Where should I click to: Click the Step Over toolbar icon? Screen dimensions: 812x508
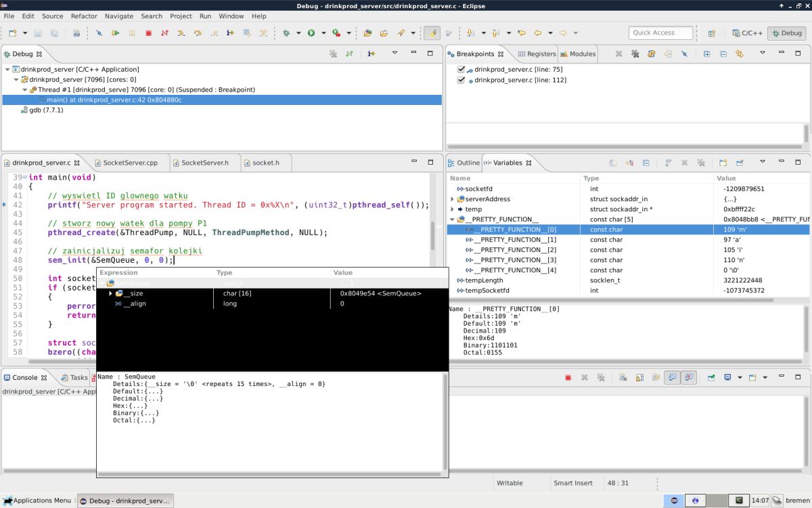pos(198,33)
